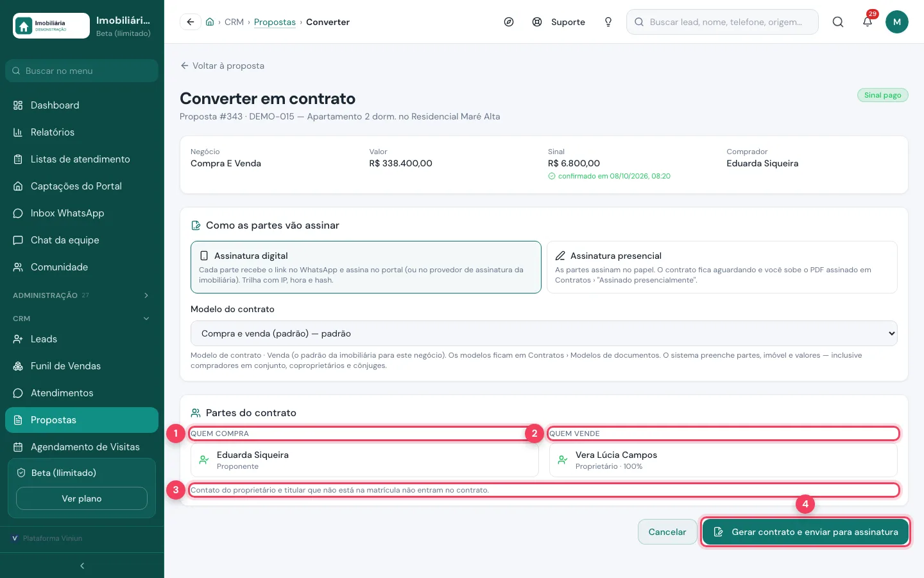Click the R$ 338.400,00 value
Screen dimensions: 924x578
[400, 163]
